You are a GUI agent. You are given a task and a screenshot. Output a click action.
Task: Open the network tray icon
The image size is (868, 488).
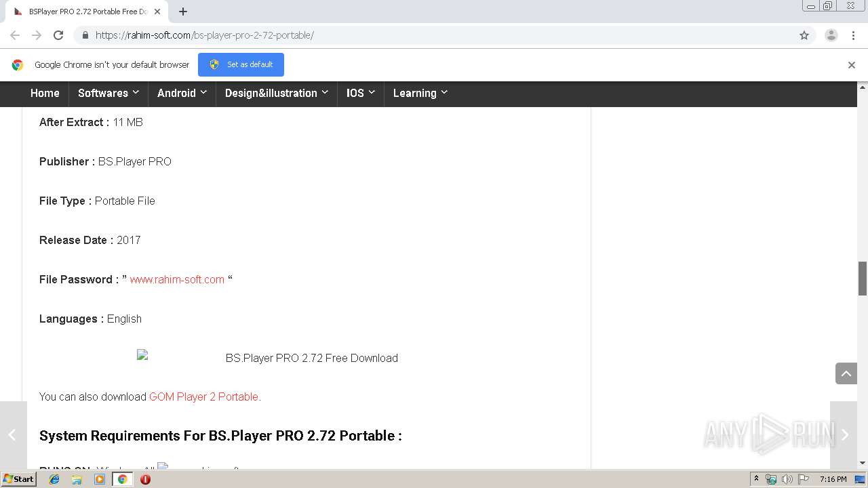771,479
